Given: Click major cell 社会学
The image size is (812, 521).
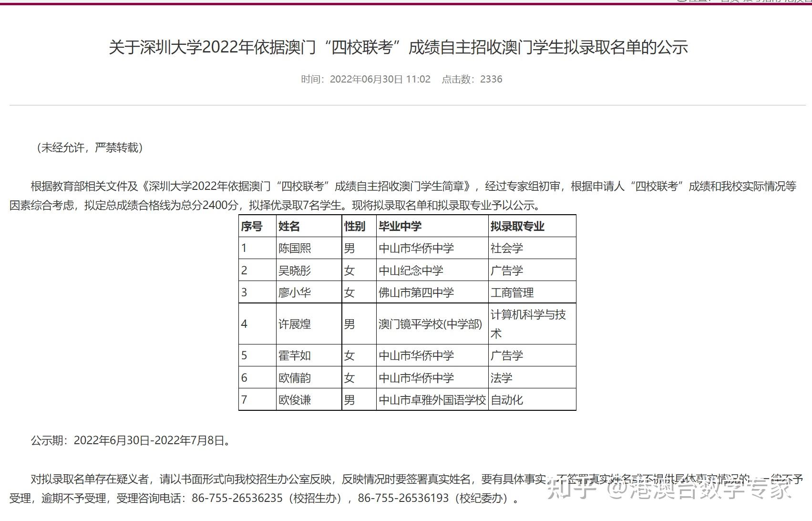Looking at the screenshot, I should pyautogui.click(x=532, y=248).
